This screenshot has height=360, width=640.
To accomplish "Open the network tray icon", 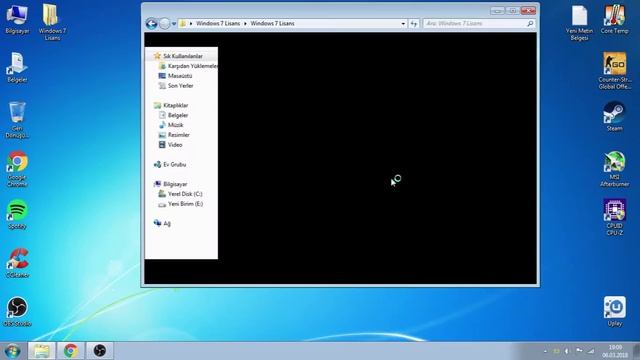I will (591, 351).
